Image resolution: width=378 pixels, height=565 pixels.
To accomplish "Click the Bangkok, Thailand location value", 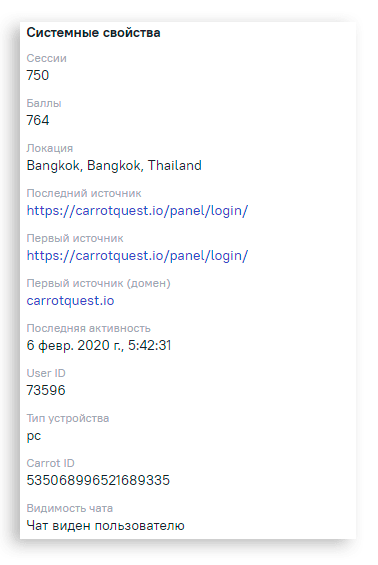I will (x=114, y=165).
